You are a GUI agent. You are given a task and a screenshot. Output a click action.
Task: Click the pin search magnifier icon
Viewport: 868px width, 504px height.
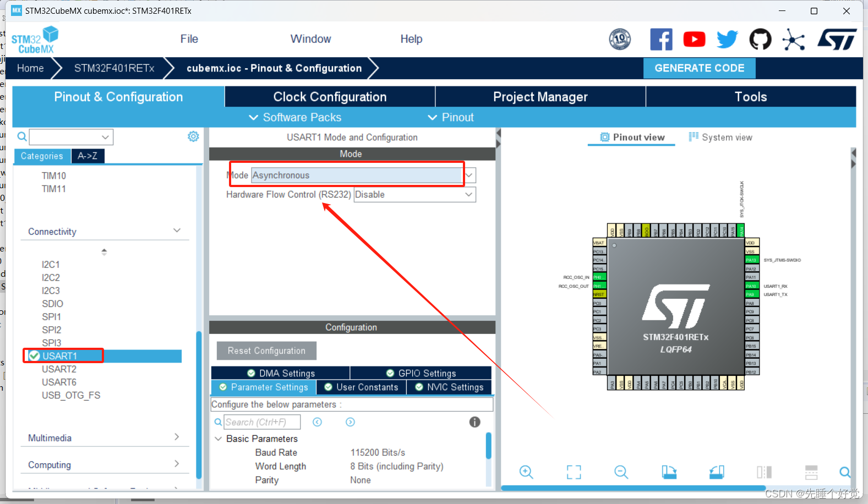pyautogui.click(x=845, y=472)
